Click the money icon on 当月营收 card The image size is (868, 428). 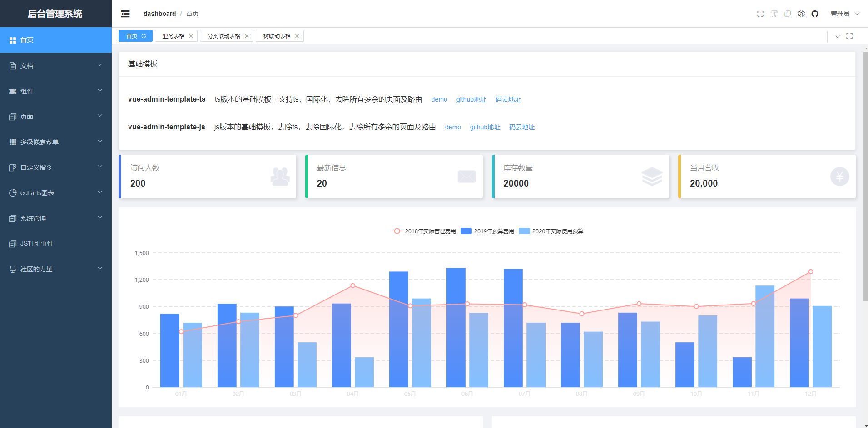[839, 177]
